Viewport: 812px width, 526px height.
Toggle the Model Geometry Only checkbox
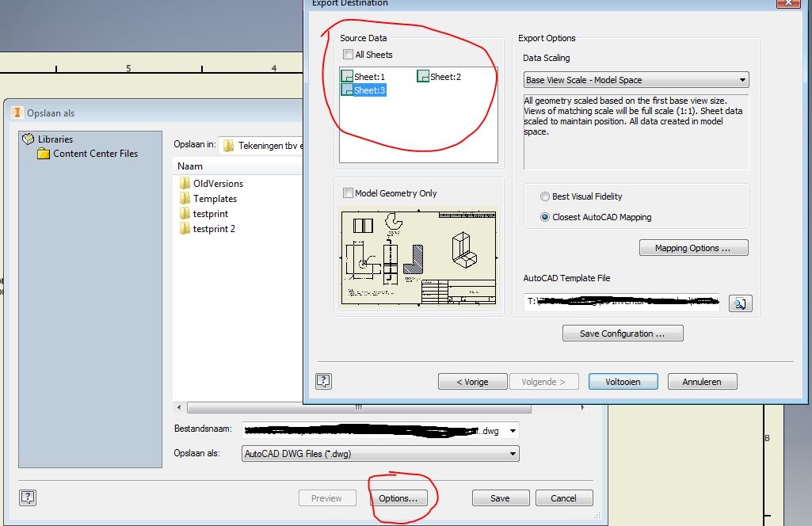click(x=346, y=192)
